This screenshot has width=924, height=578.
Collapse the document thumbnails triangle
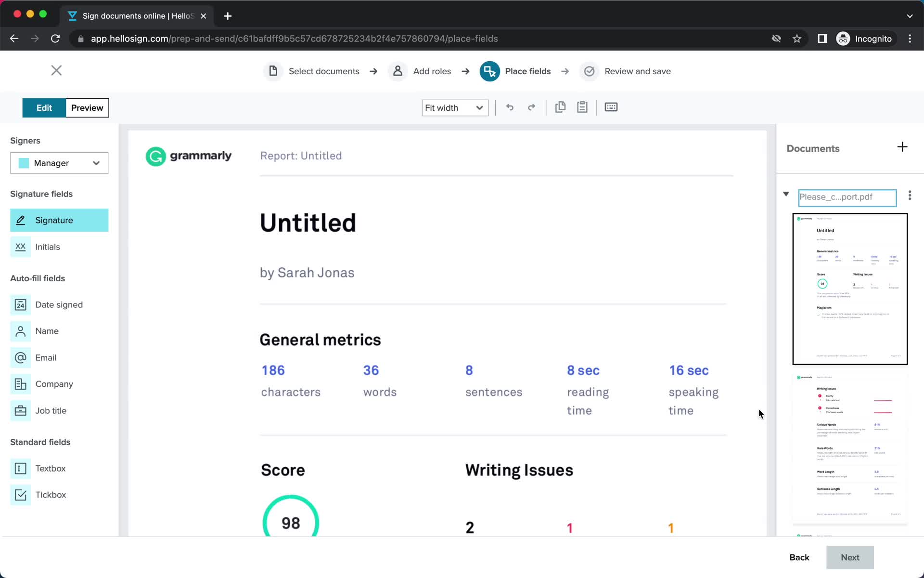[x=786, y=194]
